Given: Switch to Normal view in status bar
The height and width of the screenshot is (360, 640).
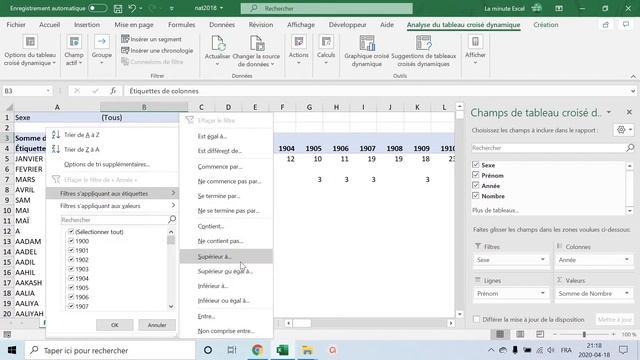Looking at the screenshot, I should [x=500, y=334].
